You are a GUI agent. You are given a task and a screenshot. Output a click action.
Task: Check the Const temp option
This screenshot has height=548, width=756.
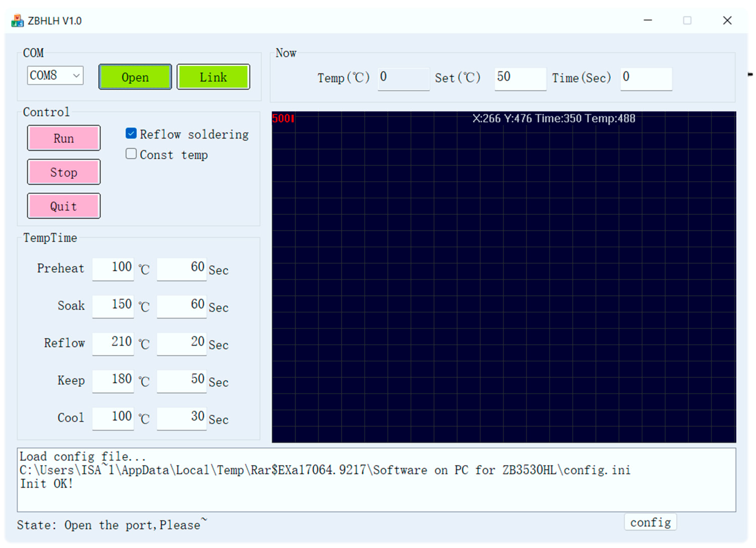point(131,154)
